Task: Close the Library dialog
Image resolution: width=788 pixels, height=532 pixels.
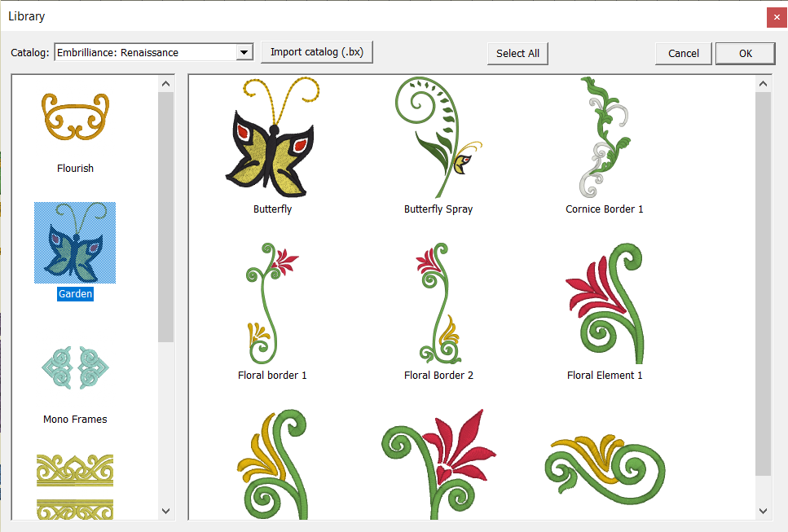Action: (775, 16)
